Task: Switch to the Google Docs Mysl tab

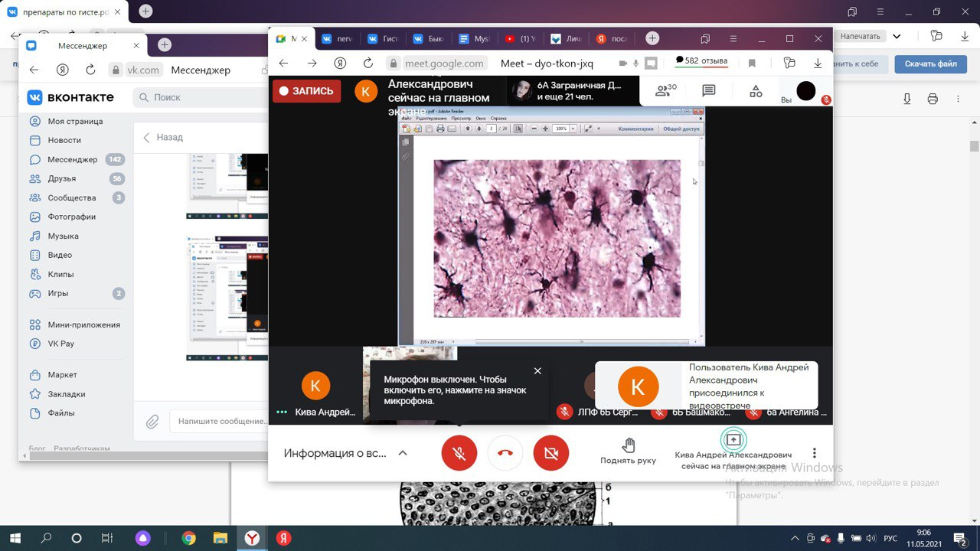Action: coord(473,38)
